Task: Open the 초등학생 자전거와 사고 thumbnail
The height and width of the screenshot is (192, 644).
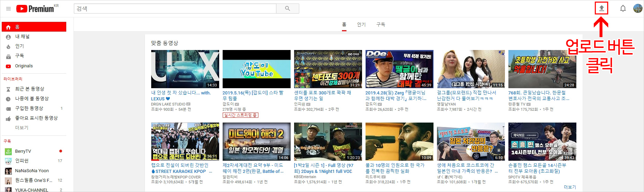Action: tap(542, 69)
